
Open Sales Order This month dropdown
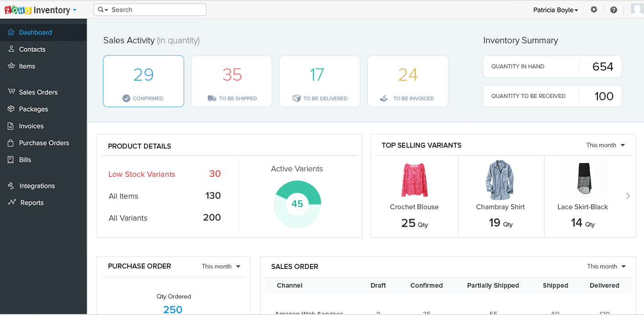click(606, 267)
